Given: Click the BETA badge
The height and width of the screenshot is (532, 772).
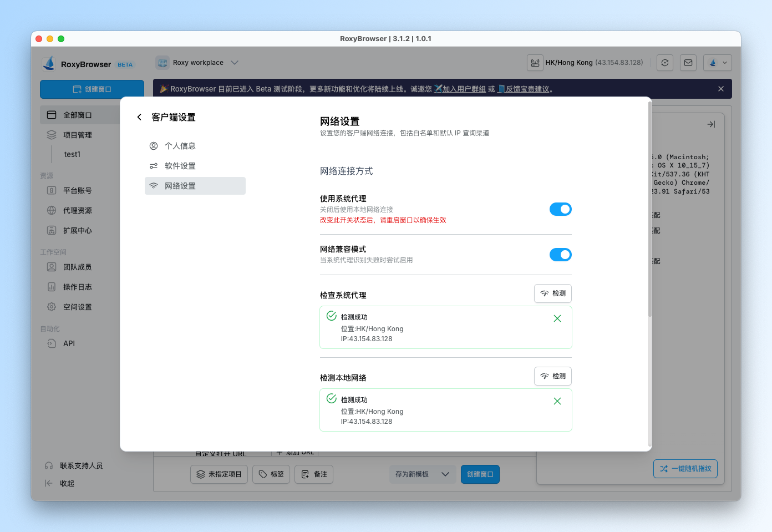Looking at the screenshot, I should point(125,65).
